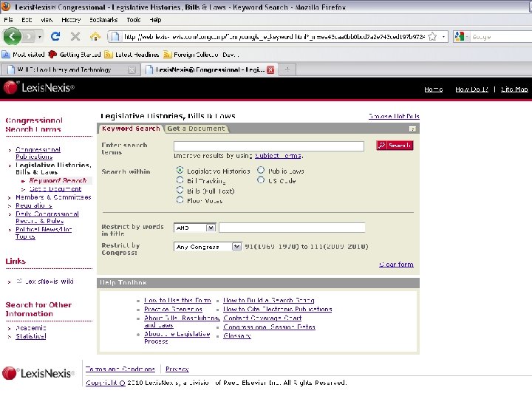Image resolution: width=532 pixels, height=399 pixels.
Task: Open the Getting Started bookmark
Action: click(x=75, y=54)
